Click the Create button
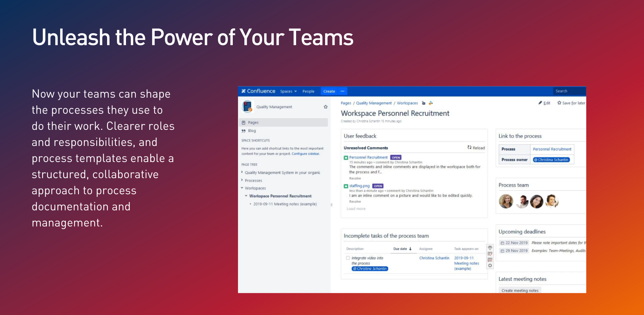 (x=329, y=91)
